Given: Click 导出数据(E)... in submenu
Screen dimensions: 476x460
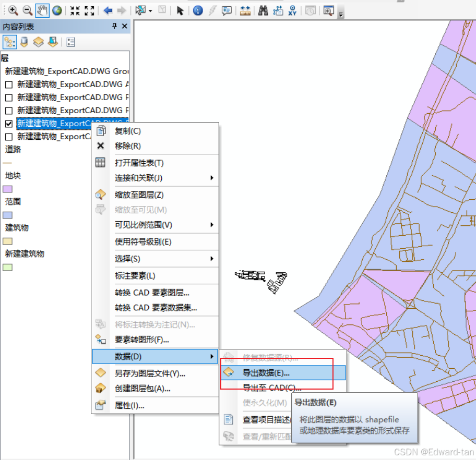Looking at the screenshot, I should (x=283, y=373).
